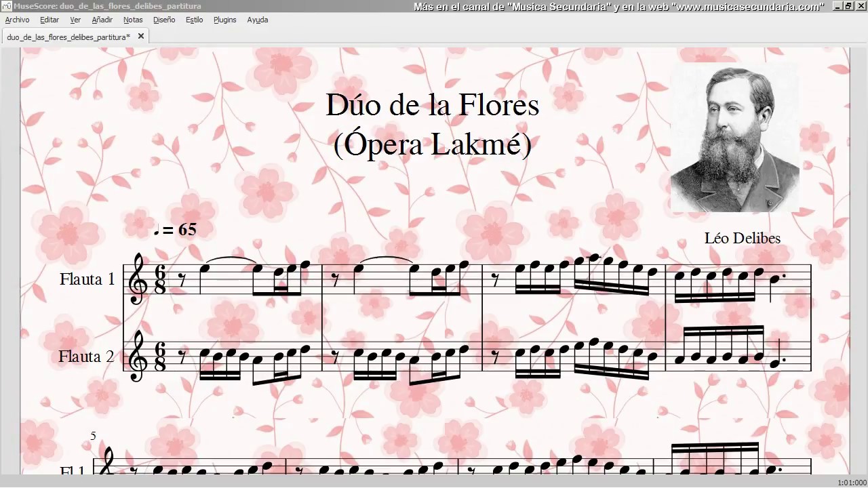
Task: Click the Flauta 1 instrument label
Action: [87, 279]
